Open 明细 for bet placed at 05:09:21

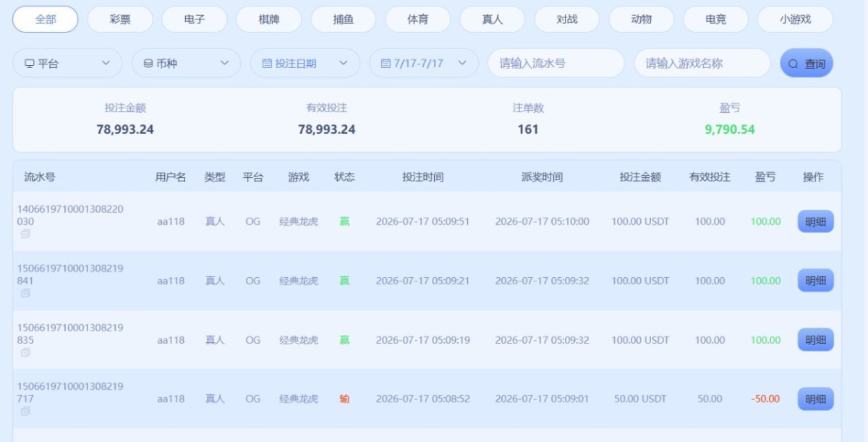[816, 281]
